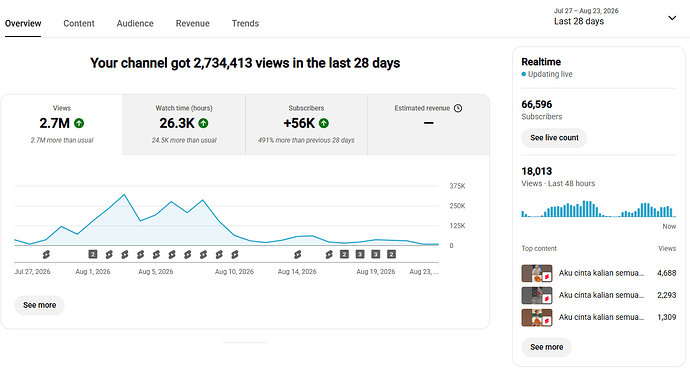
Task: Open the numbered 3 badge above Aug 19, 2026
Action: coord(375,254)
